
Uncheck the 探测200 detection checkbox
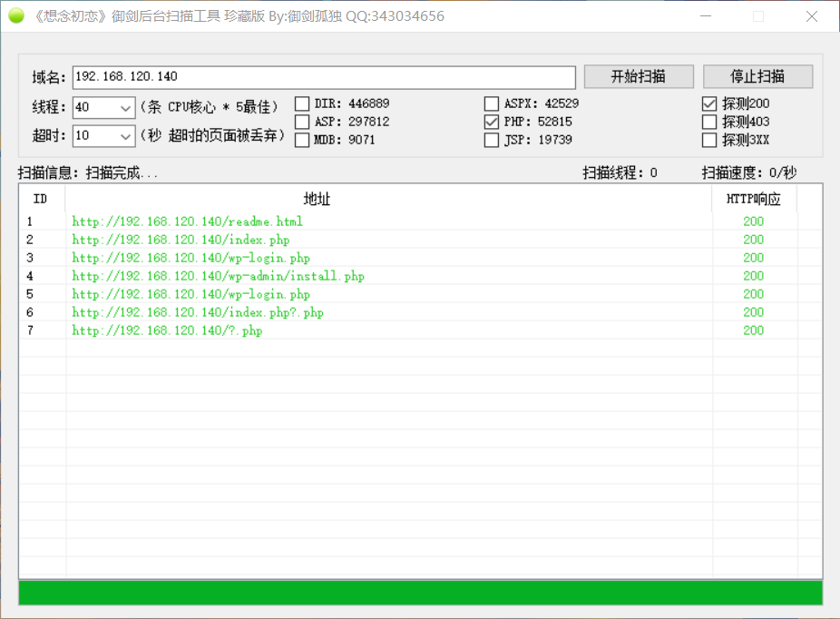click(709, 103)
